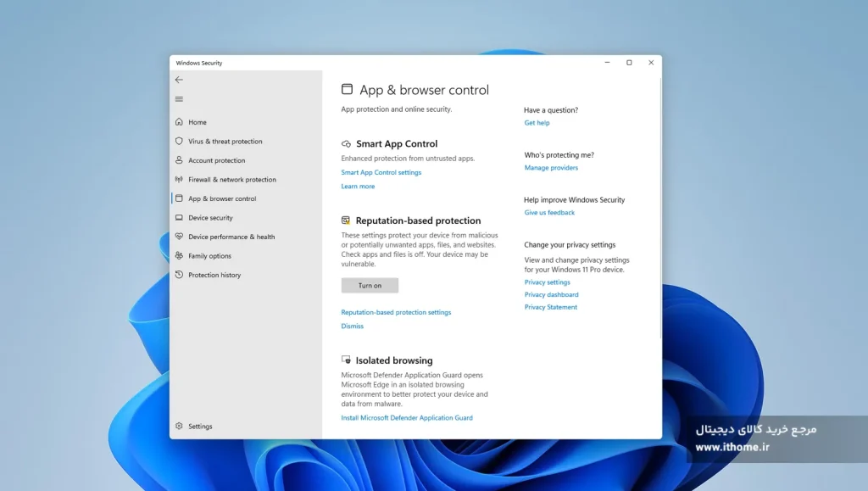
Task: Click the App & browser control page header icon
Action: tap(347, 89)
